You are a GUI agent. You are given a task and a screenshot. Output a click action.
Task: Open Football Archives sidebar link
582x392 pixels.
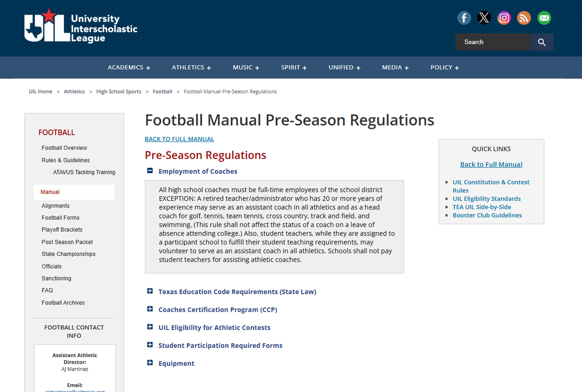(x=63, y=303)
